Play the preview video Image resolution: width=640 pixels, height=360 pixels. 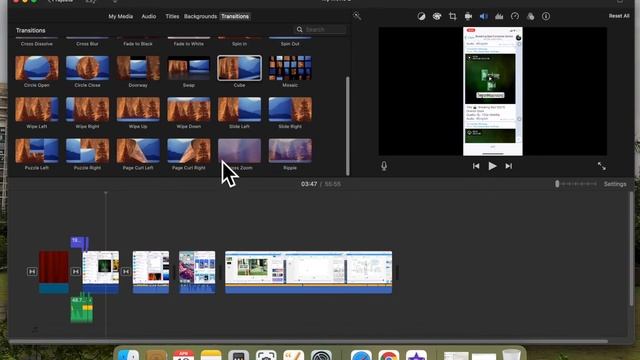492,166
